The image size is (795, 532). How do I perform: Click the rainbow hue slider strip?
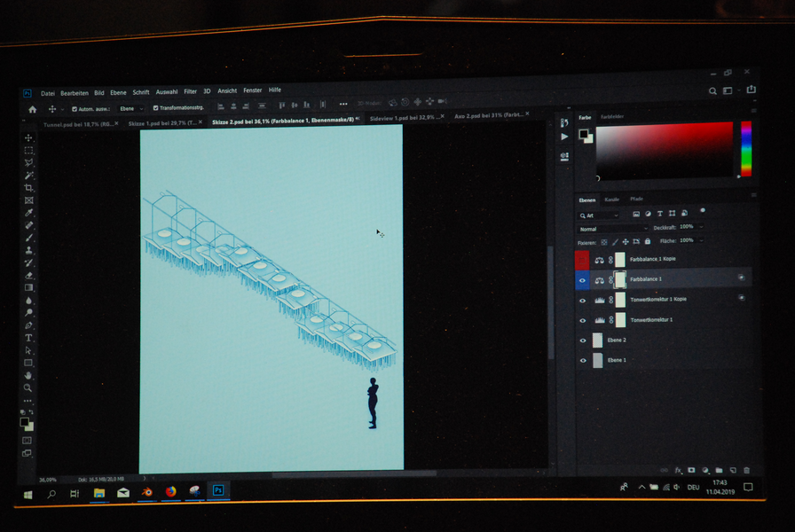(746, 148)
